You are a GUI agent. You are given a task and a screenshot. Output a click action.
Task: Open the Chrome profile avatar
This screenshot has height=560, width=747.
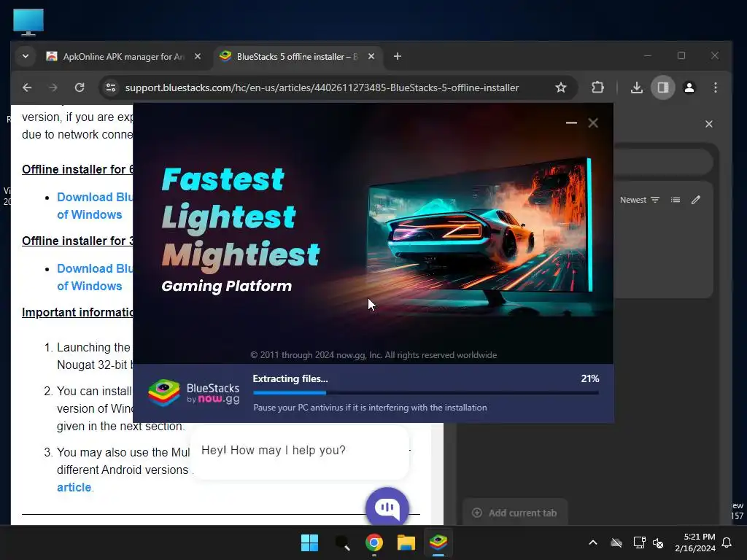point(689,87)
